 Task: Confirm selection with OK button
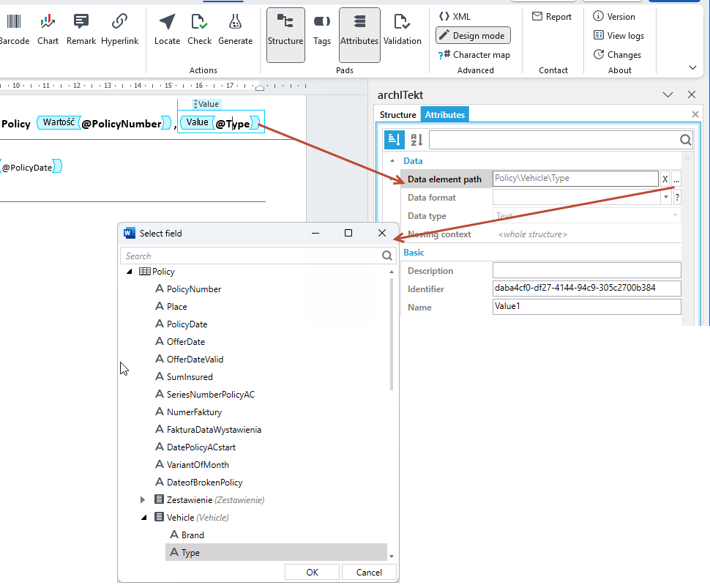pyautogui.click(x=312, y=572)
